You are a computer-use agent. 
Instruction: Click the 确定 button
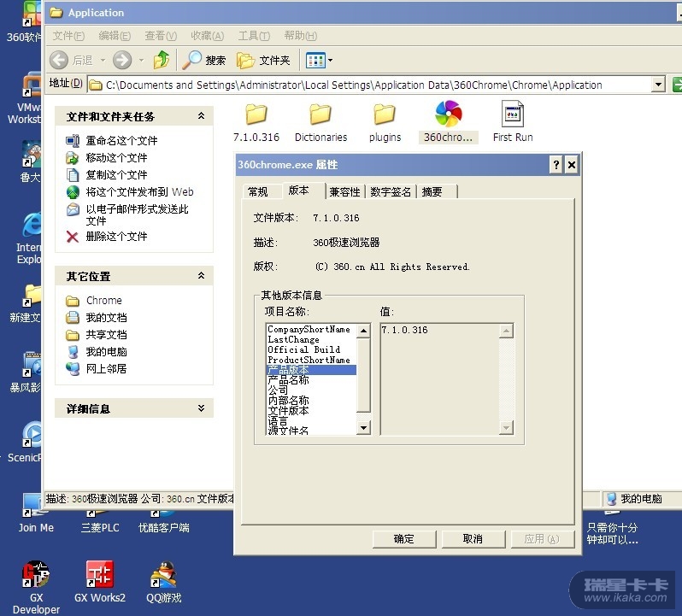[x=404, y=539]
